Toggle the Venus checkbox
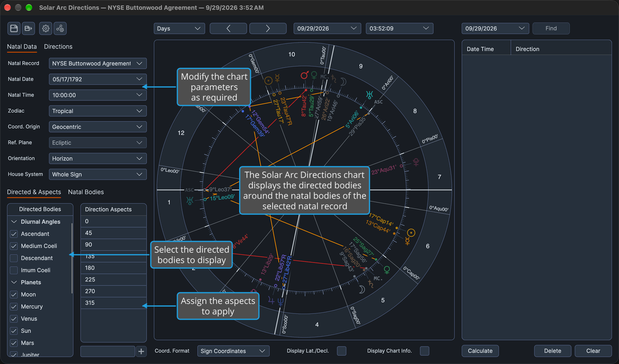The height and width of the screenshot is (364, 619). tap(14, 319)
